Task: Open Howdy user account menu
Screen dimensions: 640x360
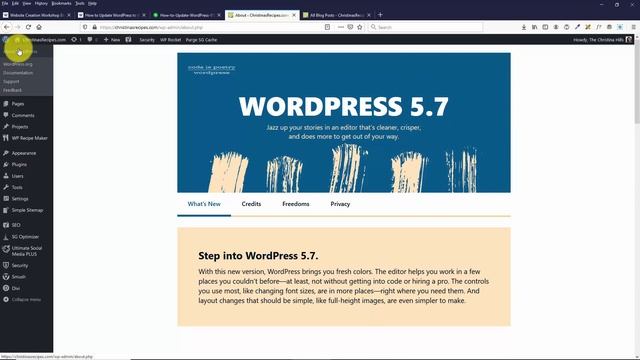Action: pos(602,40)
